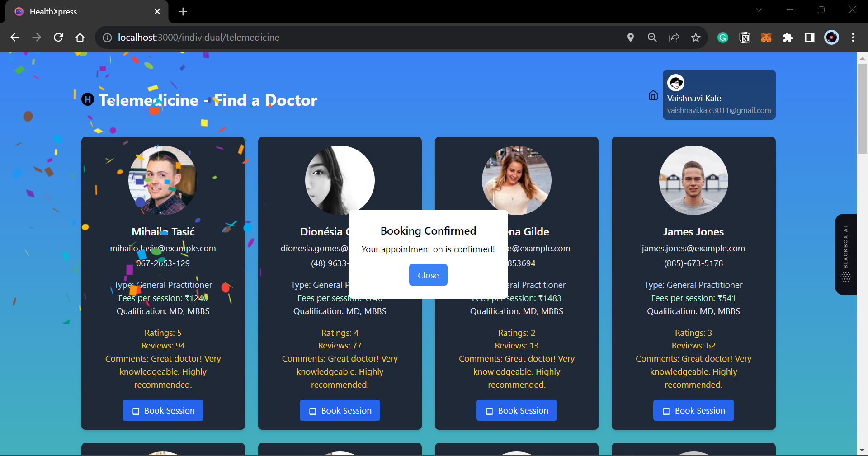Click the page scrollbar up arrow
868x456 pixels.
click(x=862, y=58)
